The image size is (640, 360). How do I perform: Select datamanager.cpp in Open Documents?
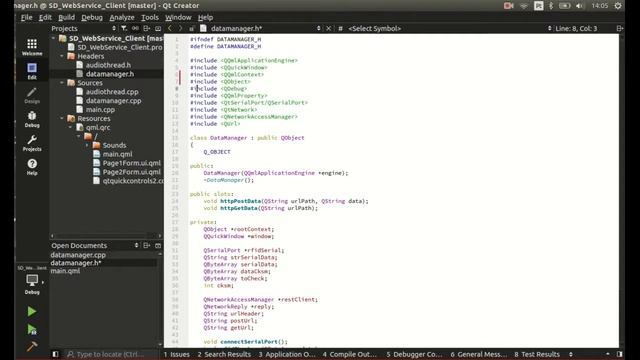[78, 255]
